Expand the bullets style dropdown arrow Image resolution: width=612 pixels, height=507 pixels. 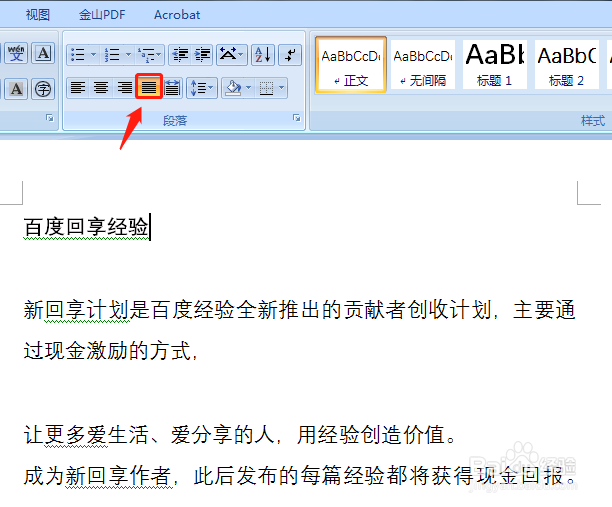pos(93,54)
